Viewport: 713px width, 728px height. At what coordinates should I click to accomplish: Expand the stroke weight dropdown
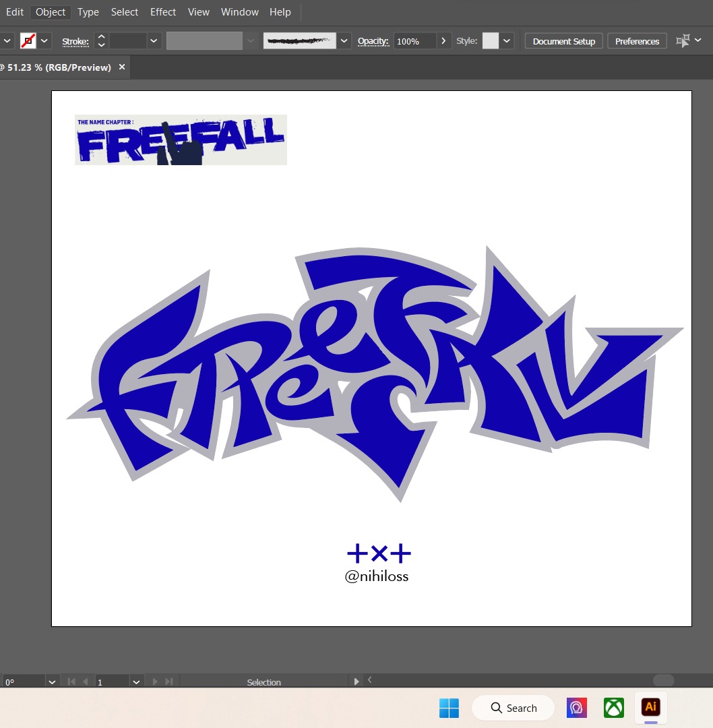click(154, 41)
